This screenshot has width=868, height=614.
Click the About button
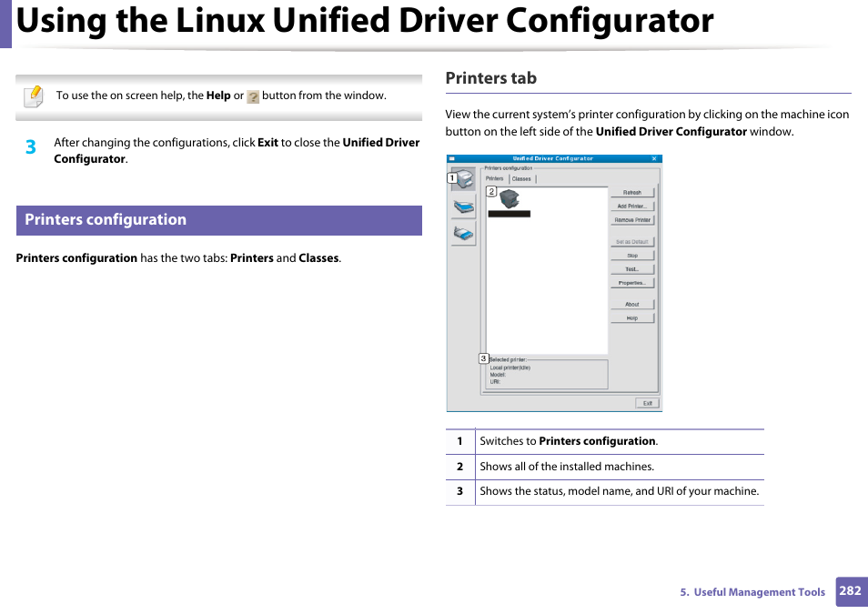click(x=632, y=303)
